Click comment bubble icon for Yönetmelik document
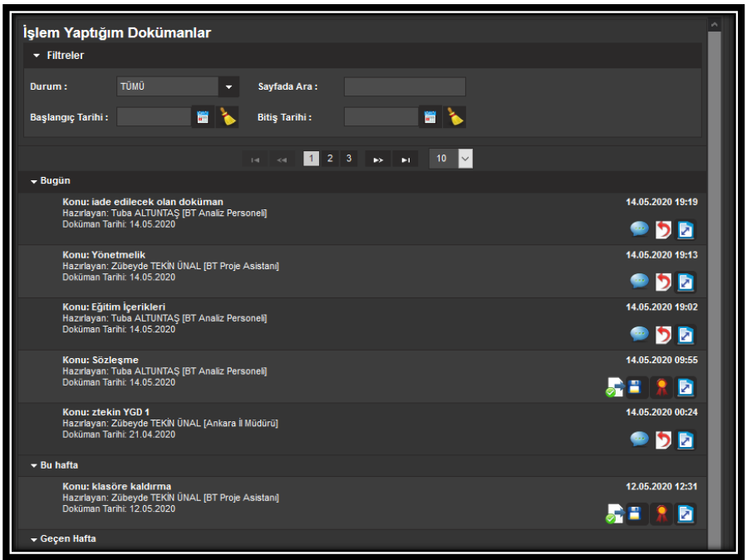The image size is (747, 560). pyautogui.click(x=639, y=282)
